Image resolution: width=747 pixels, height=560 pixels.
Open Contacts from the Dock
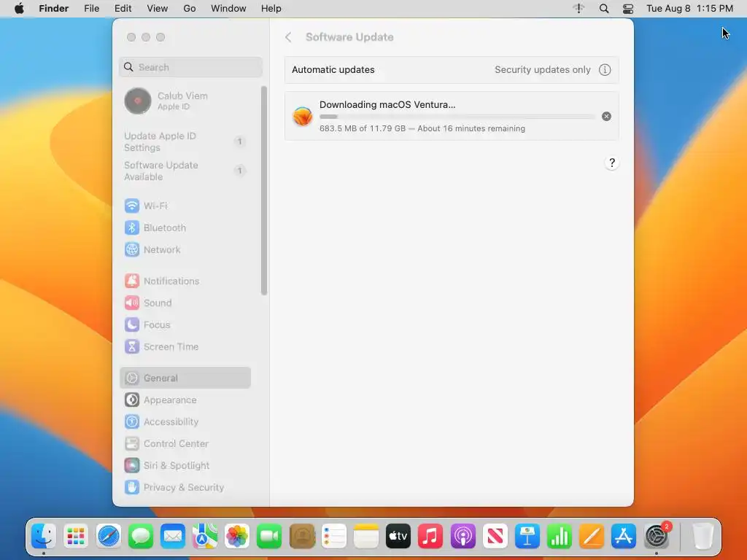point(302,537)
